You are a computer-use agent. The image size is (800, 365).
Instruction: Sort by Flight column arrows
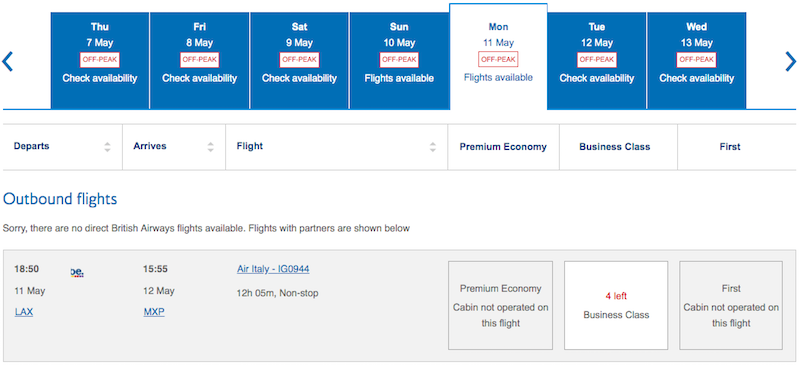433,147
